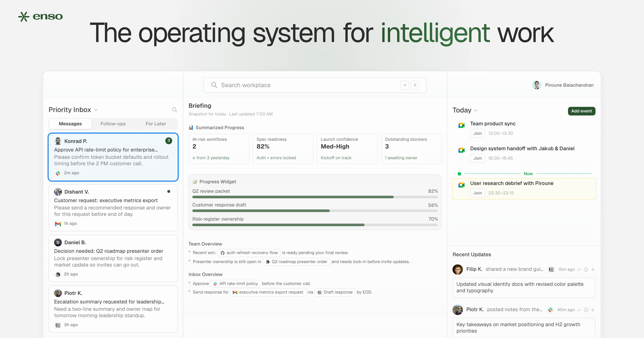The height and width of the screenshot is (338, 644).
Task: Click Gmail icon on Dishant V. message
Action: coord(58,224)
